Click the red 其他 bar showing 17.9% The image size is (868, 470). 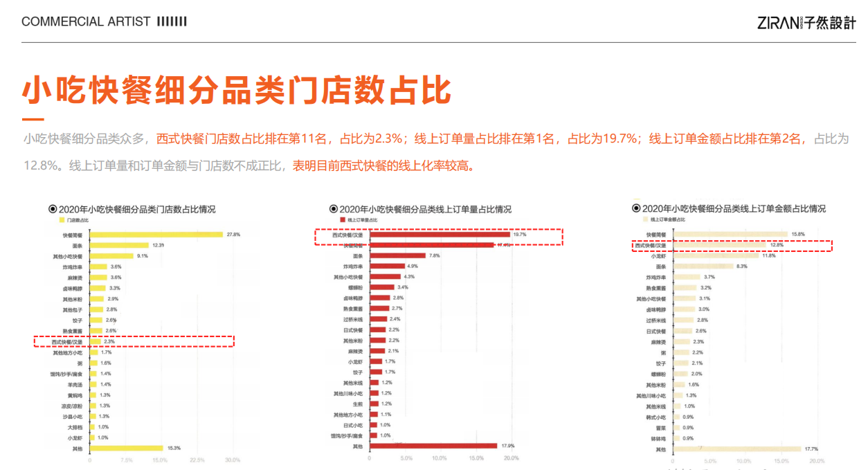(x=433, y=446)
